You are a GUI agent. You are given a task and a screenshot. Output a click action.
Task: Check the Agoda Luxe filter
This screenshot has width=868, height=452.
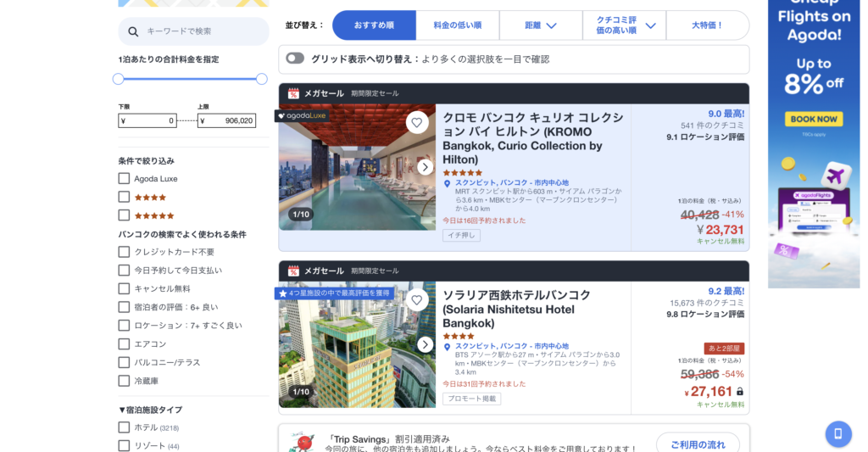124,178
